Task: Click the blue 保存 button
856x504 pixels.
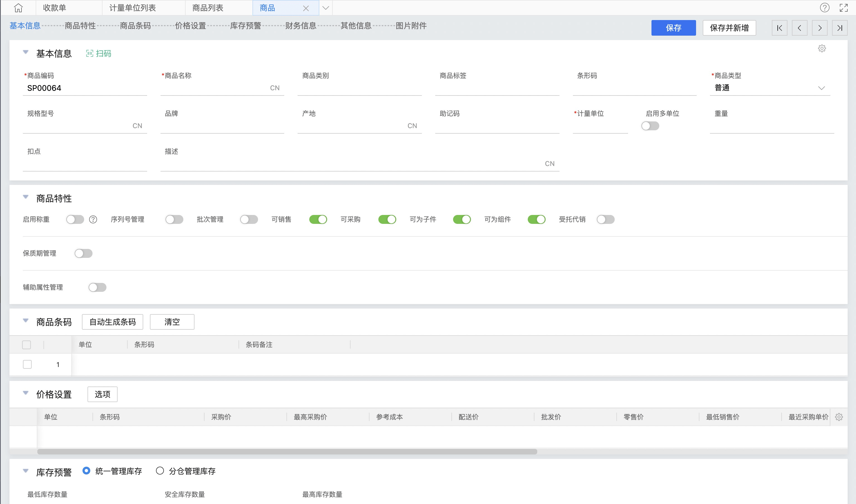Action: pyautogui.click(x=673, y=28)
